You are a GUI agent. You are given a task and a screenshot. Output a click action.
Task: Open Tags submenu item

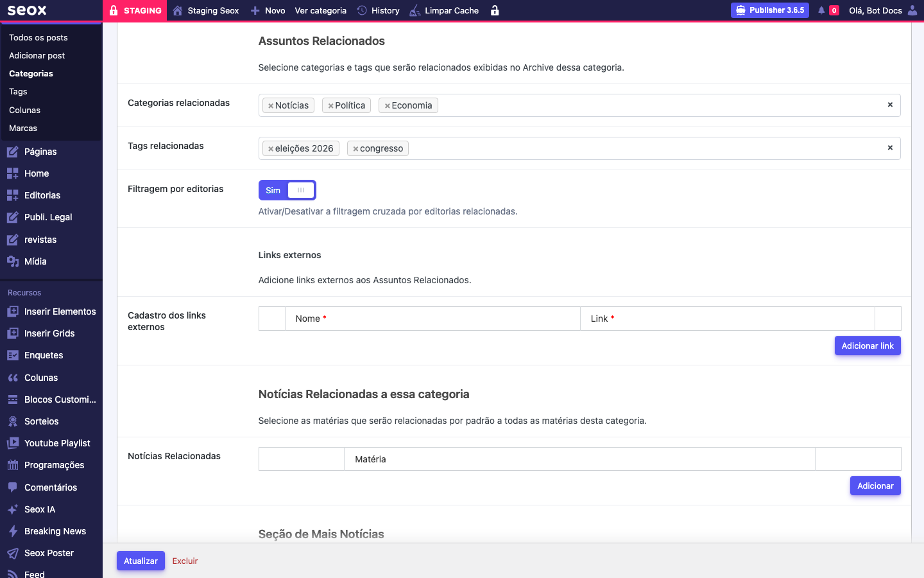(x=18, y=91)
